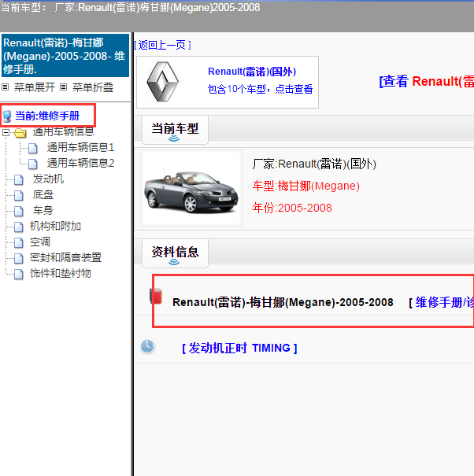
Task: Click the red 年份:2005-2008 text
Action: coord(292,208)
